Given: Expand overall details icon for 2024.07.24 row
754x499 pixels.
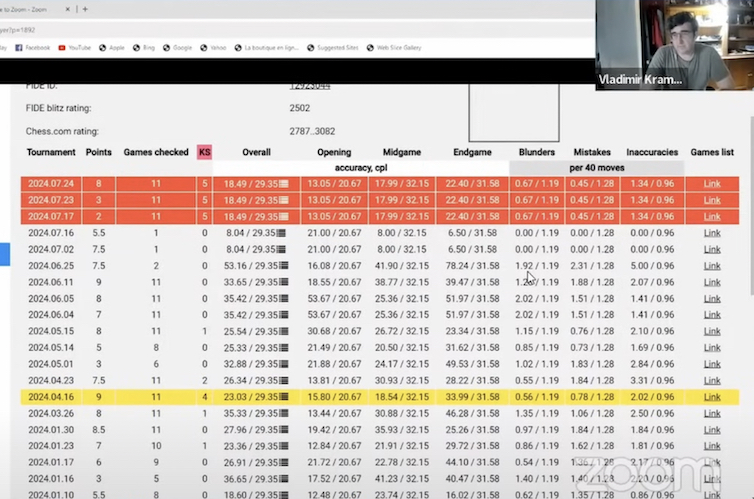Looking at the screenshot, I should click(284, 184).
